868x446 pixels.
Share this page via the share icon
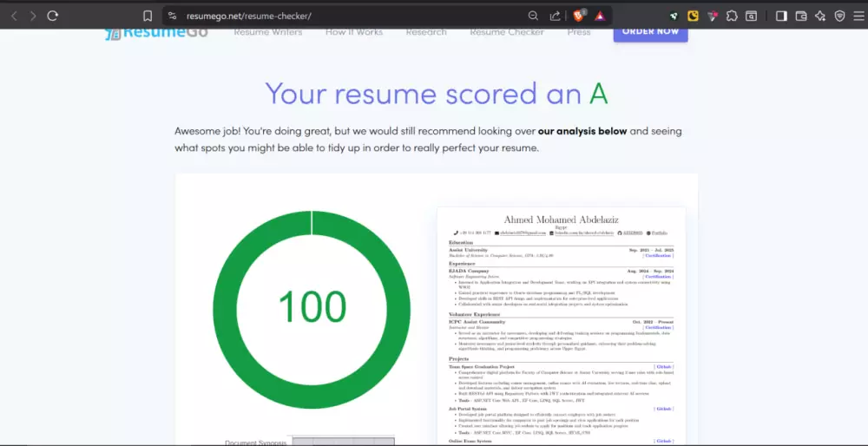click(555, 16)
